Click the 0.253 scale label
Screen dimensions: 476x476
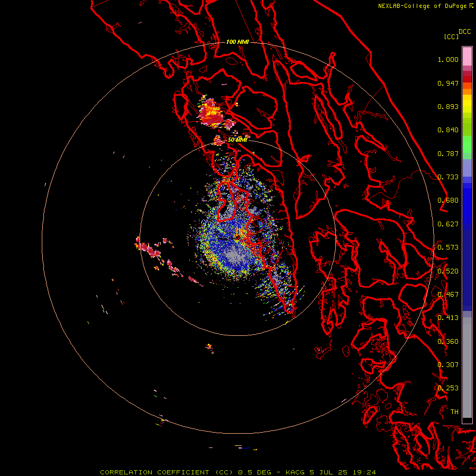click(448, 388)
